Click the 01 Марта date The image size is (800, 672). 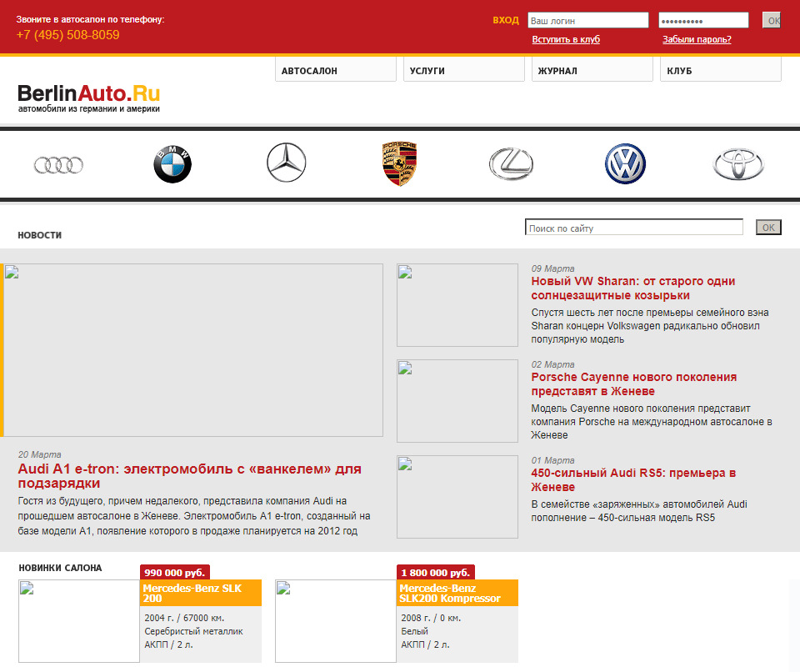click(x=553, y=460)
